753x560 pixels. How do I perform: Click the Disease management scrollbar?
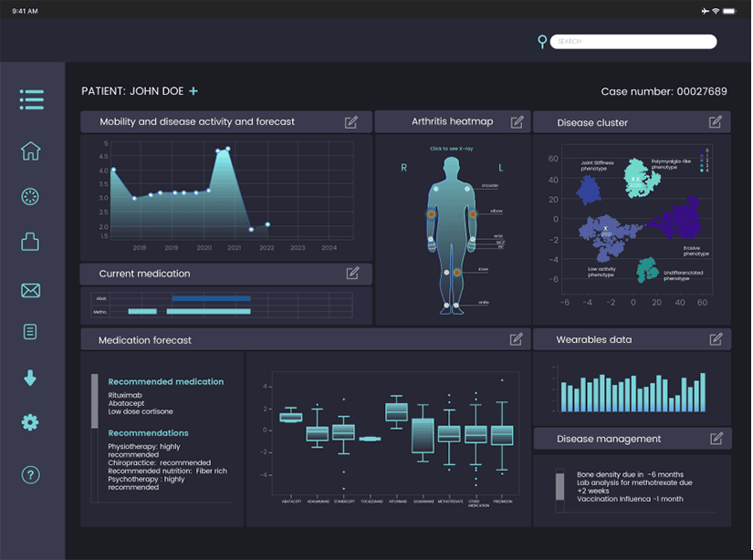pos(560,486)
